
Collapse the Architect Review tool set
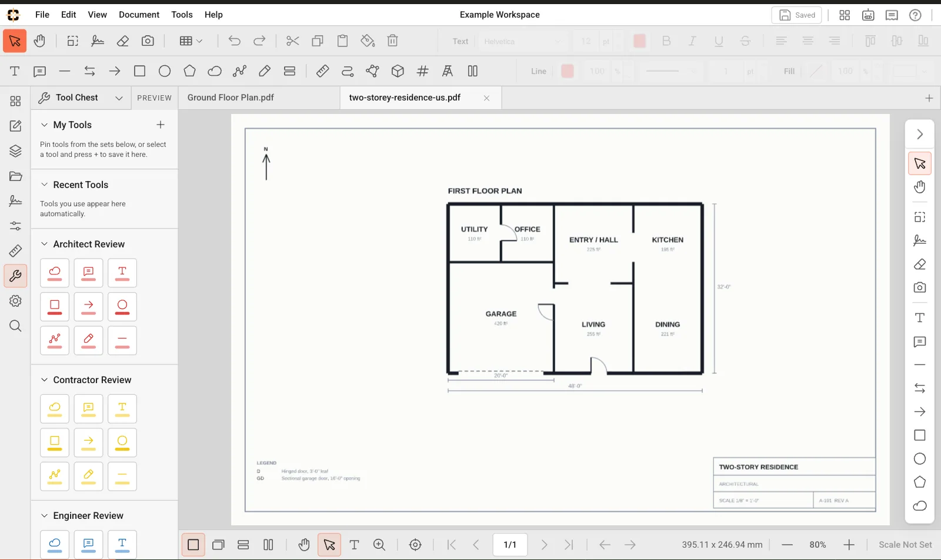pyautogui.click(x=44, y=244)
